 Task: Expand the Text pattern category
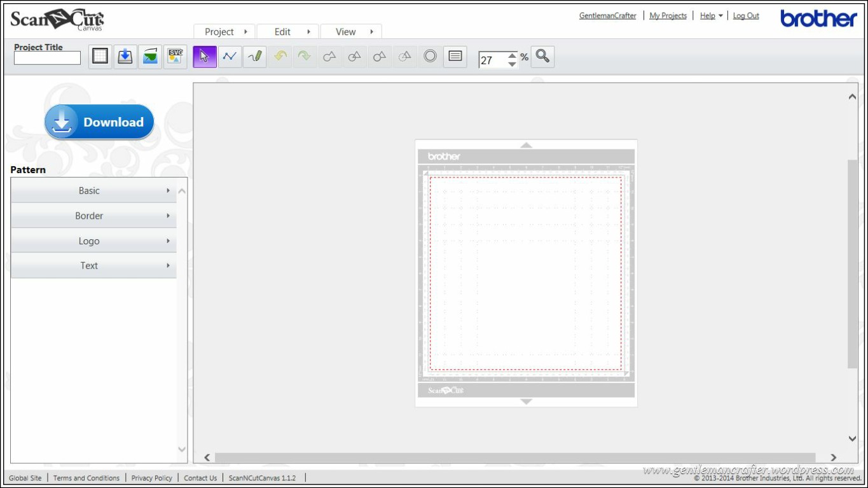(93, 266)
